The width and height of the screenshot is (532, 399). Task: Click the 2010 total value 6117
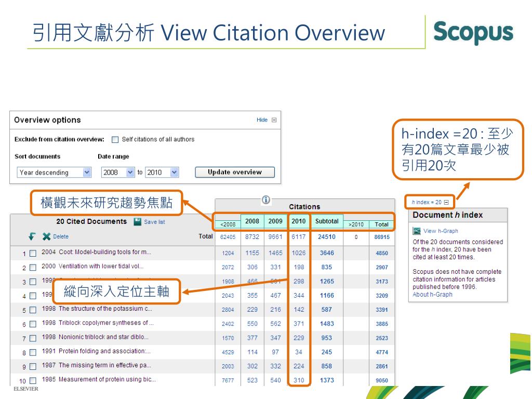299,237
